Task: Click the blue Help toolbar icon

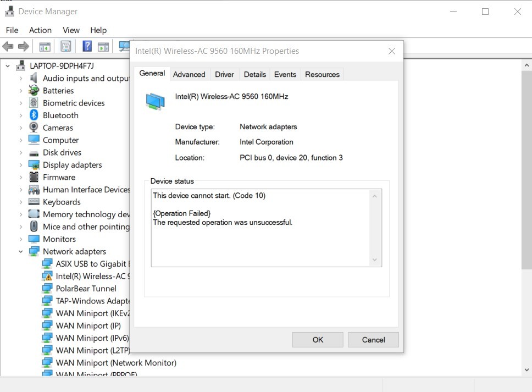Action: coord(87,46)
